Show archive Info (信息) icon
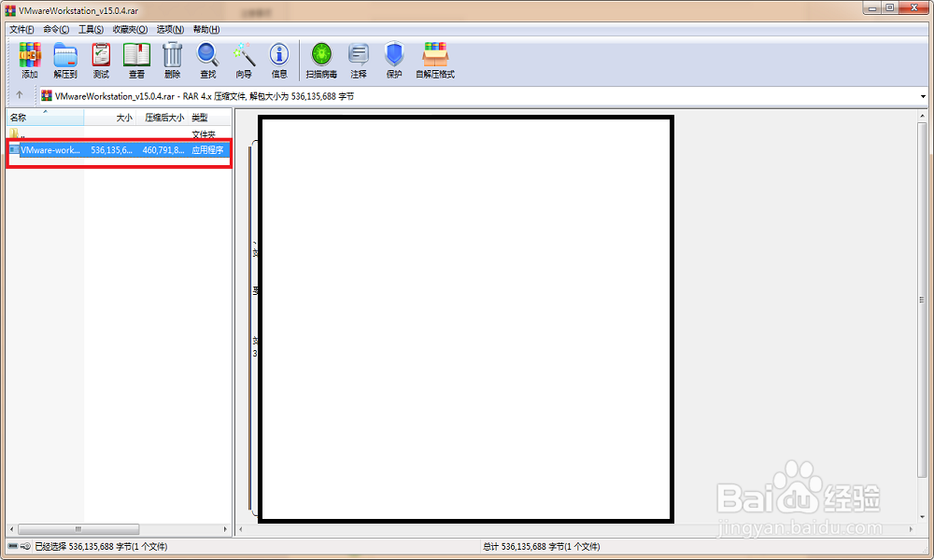Viewport: 934px width, 560px height. pos(279,60)
